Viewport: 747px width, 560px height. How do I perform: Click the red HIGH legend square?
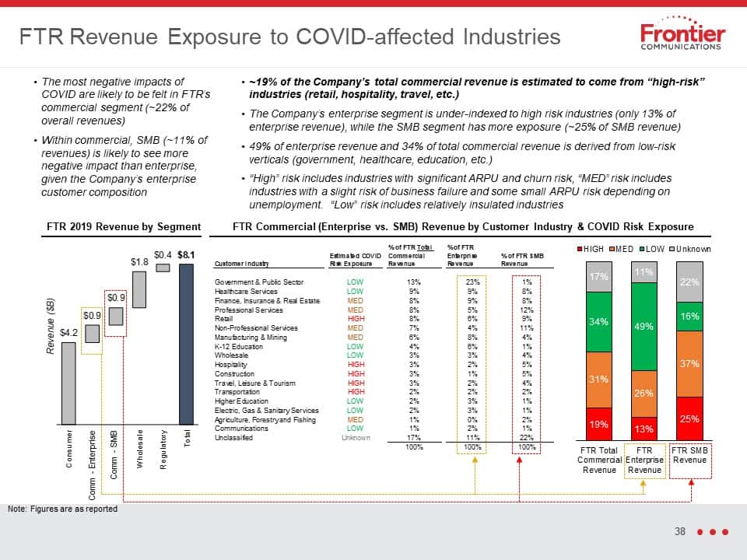click(x=580, y=249)
